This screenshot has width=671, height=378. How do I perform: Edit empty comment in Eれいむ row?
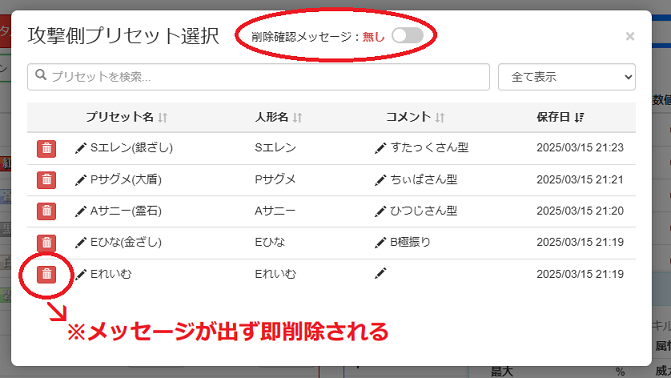pyautogui.click(x=380, y=274)
